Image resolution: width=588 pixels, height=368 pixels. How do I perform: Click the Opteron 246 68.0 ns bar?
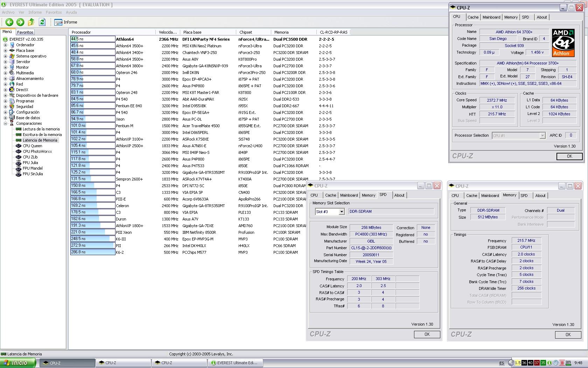pos(93,73)
